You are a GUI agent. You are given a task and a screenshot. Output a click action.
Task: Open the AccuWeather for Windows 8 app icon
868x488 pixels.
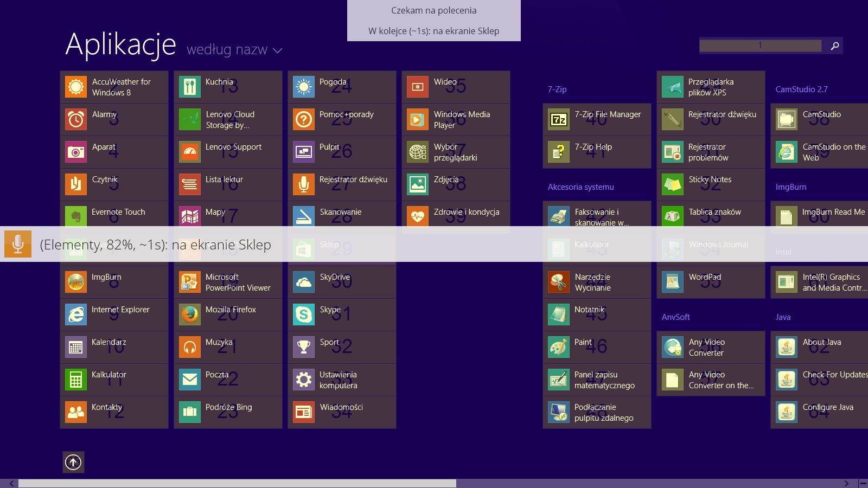click(76, 87)
